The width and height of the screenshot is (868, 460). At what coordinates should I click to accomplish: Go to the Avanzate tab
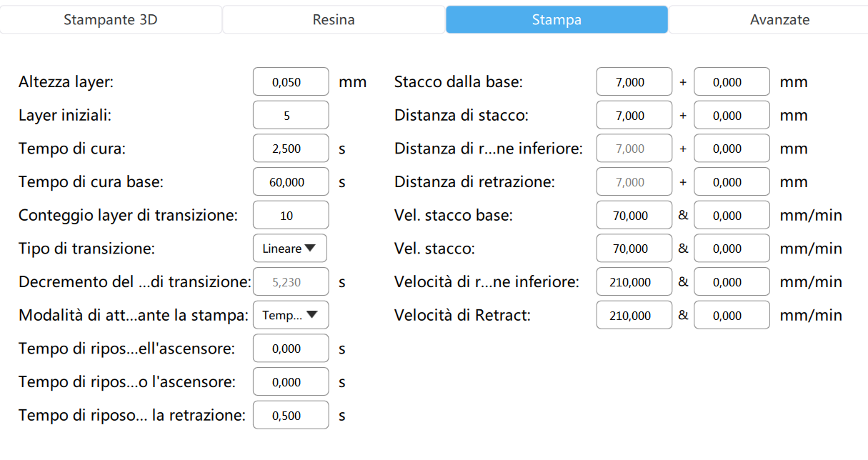pos(779,19)
